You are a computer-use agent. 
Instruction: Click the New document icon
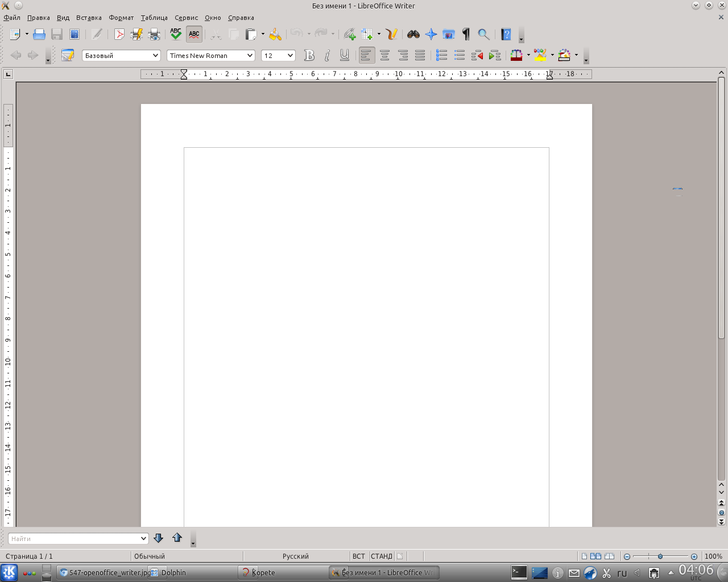[x=15, y=34]
